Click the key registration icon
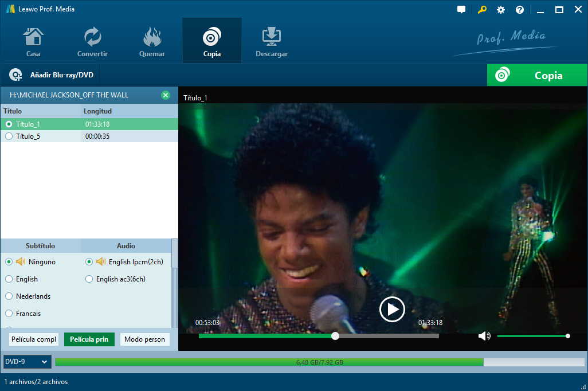Screen dimensions: 588x391 482,10
